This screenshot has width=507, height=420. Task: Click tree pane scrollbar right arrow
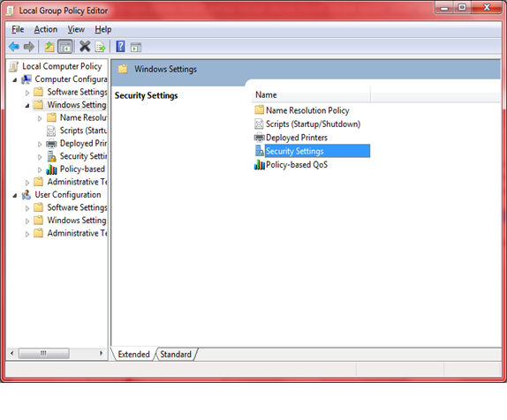pos(102,353)
